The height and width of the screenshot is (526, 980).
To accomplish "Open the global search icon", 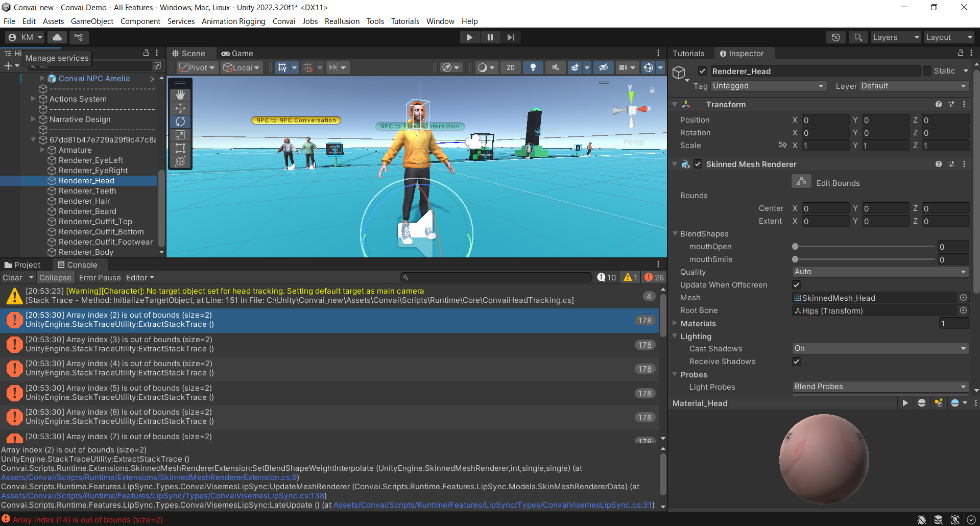I will pyautogui.click(x=858, y=37).
